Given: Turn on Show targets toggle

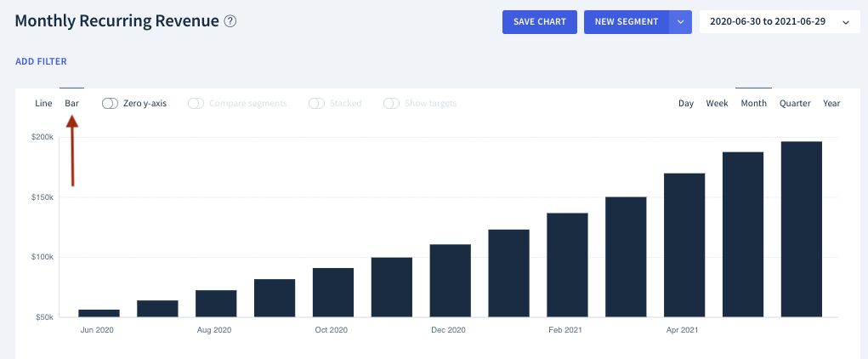Looking at the screenshot, I should point(391,104).
